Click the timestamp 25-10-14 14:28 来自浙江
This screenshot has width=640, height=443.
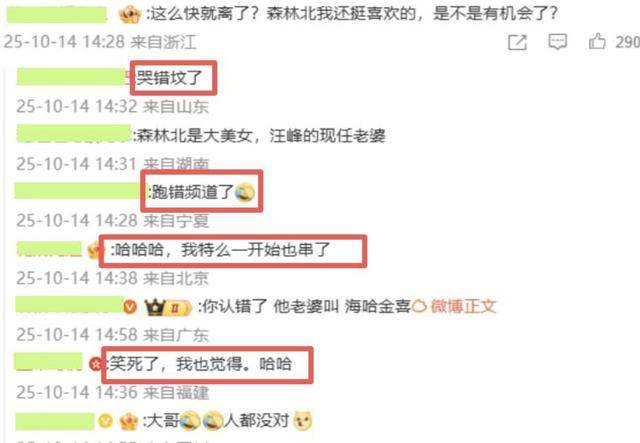point(100,42)
